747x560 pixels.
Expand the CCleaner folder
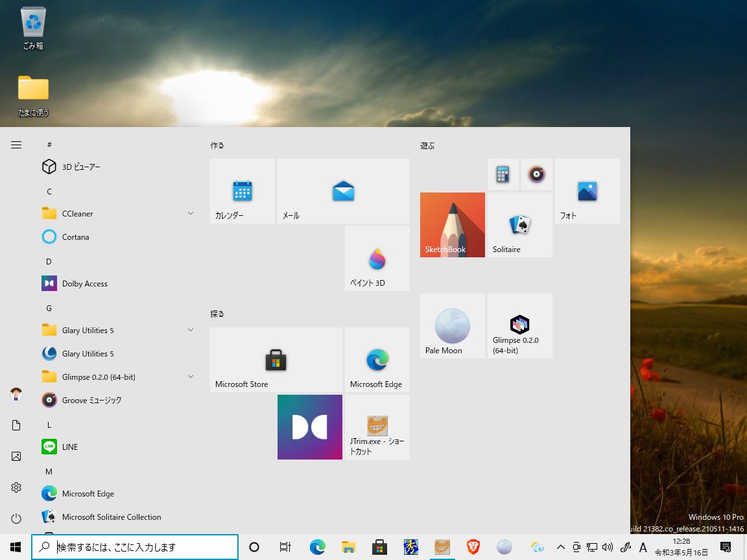click(x=117, y=213)
